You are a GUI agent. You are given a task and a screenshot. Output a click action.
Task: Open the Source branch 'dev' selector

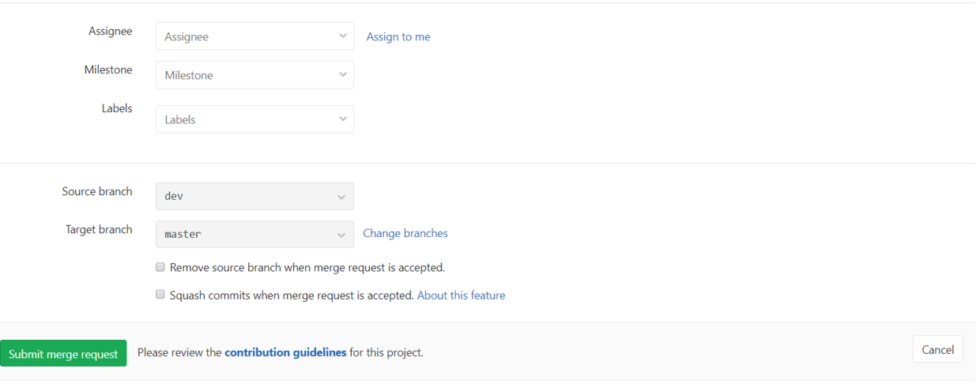245,196
